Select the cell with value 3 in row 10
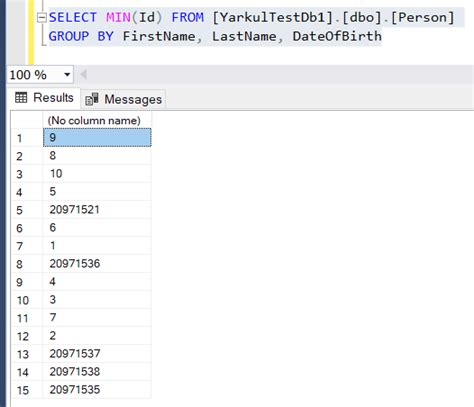The image size is (474, 407). tap(97, 299)
